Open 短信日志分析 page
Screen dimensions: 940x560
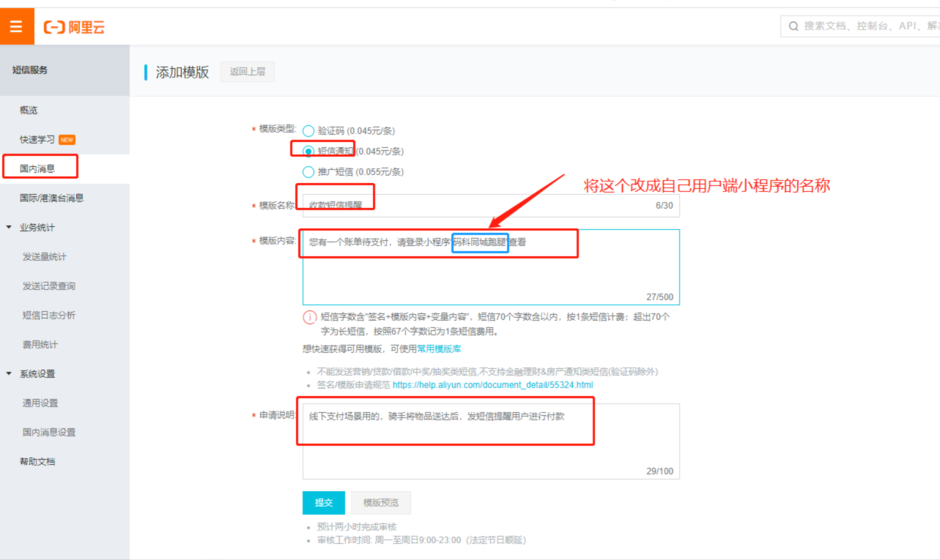[48, 316]
